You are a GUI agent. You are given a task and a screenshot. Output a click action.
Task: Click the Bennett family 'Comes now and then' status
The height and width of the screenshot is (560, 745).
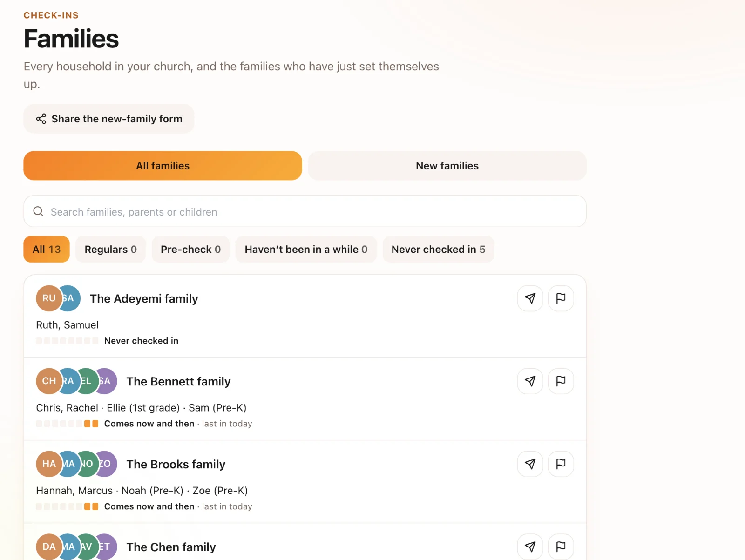[149, 424]
